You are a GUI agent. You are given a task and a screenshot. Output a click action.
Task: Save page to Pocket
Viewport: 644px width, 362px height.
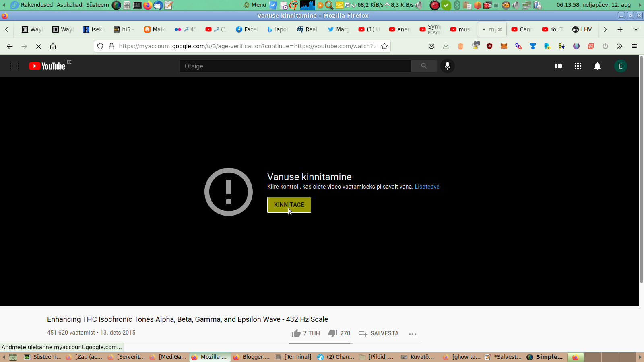tap(431, 46)
